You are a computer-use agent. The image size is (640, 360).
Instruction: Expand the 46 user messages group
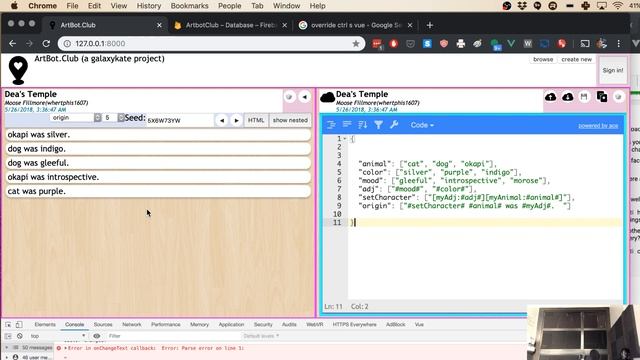(7, 357)
